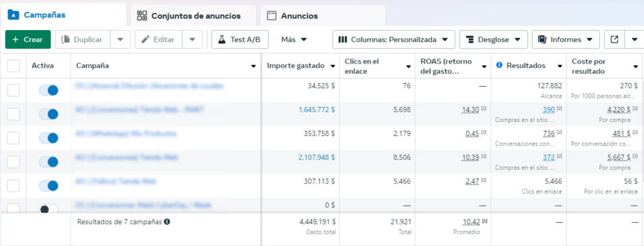Click the Anuncios tab window icon
Screen dimensions: 644x246
pos(272,16)
